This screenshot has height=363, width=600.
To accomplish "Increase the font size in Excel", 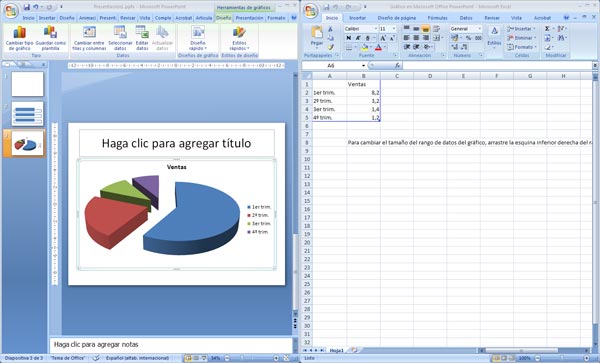I will click(x=383, y=38).
